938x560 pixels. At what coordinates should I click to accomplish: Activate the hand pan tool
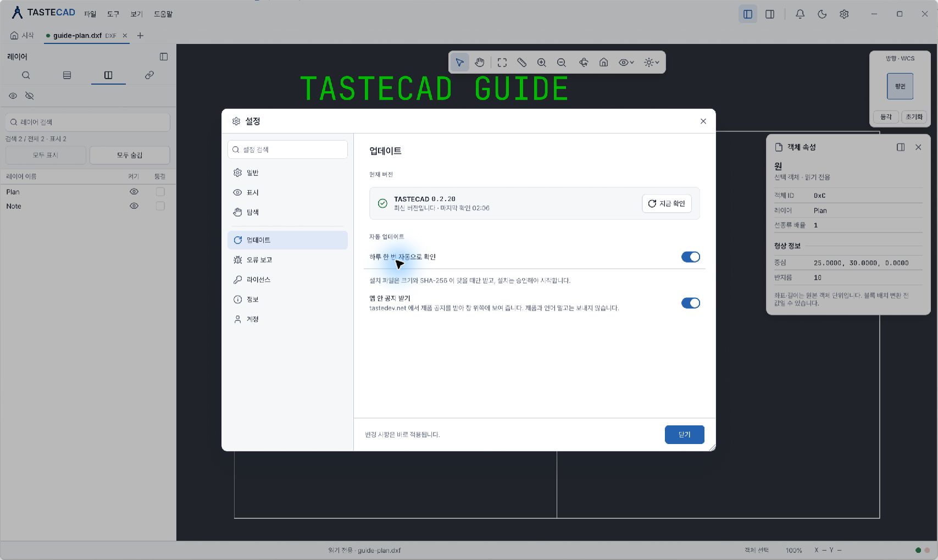click(x=480, y=63)
